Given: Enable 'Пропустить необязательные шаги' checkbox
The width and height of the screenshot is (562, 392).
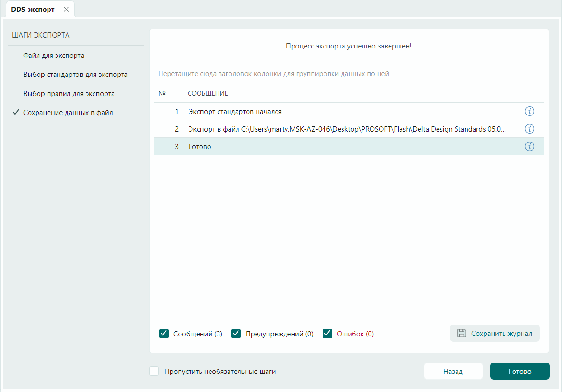Looking at the screenshot, I should [x=154, y=372].
